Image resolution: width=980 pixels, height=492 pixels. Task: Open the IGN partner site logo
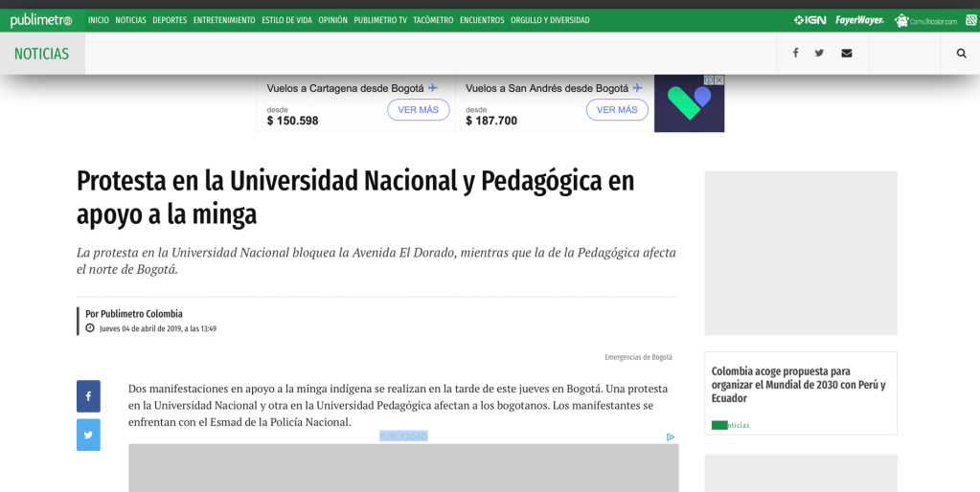pyautogui.click(x=809, y=20)
